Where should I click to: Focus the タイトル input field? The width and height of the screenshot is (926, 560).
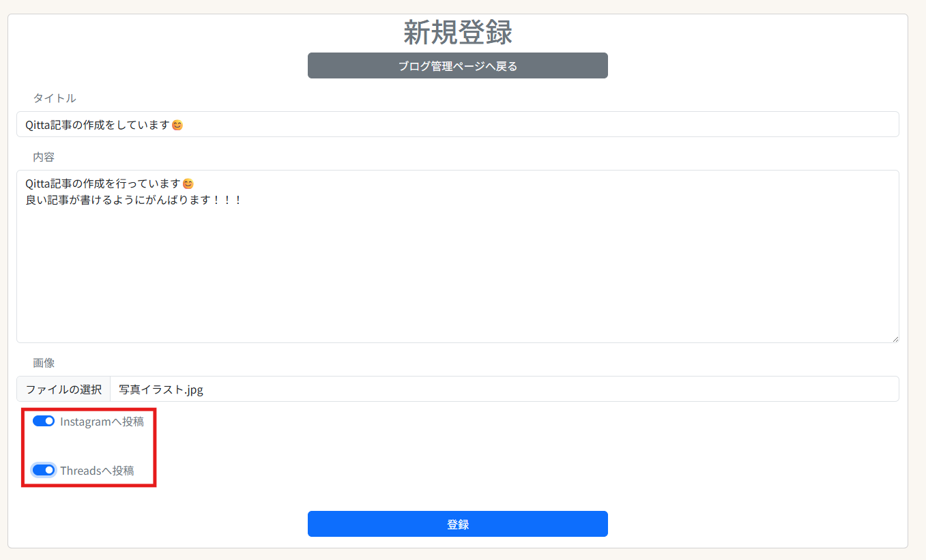[457, 124]
